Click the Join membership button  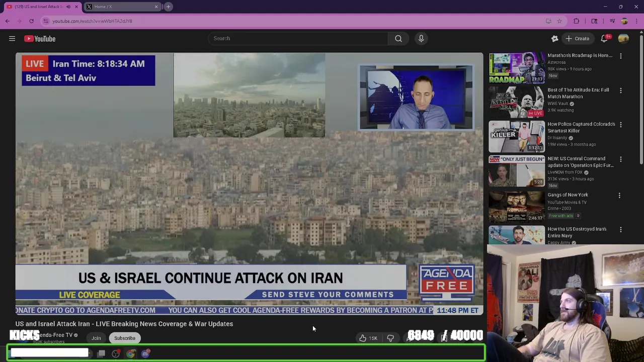pyautogui.click(x=96, y=338)
